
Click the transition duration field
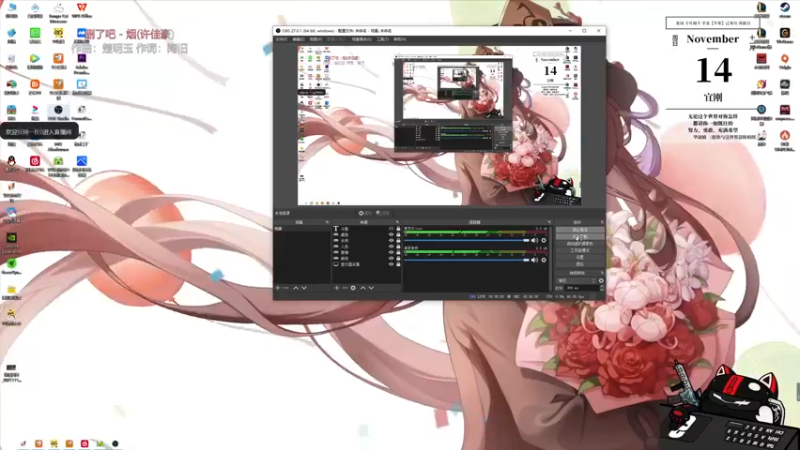click(x=582, y=288)
